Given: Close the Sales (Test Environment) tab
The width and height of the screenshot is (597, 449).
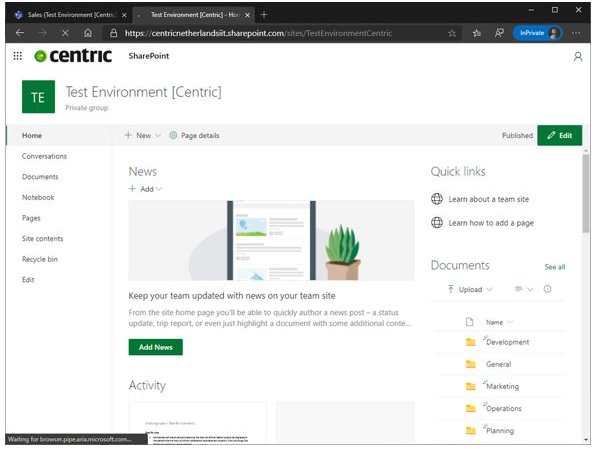Looking at the screenshot, I should [x=124, y=15].
